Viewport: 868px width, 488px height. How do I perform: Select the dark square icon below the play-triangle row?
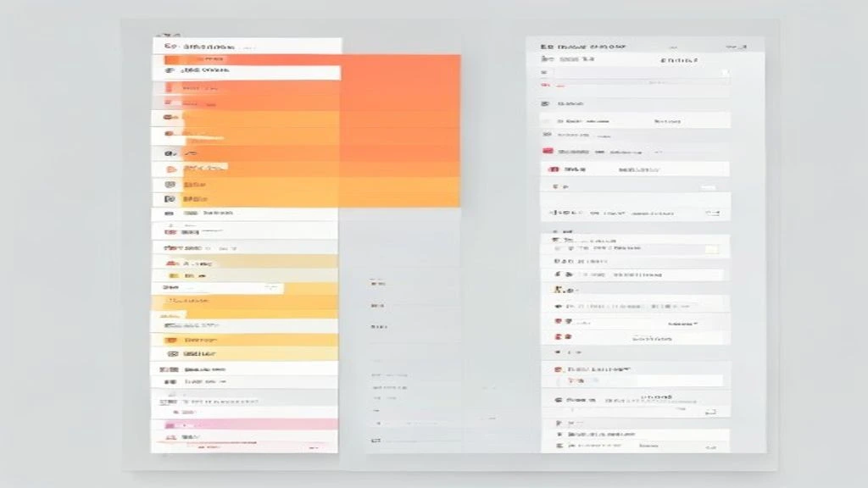point(170,184)
